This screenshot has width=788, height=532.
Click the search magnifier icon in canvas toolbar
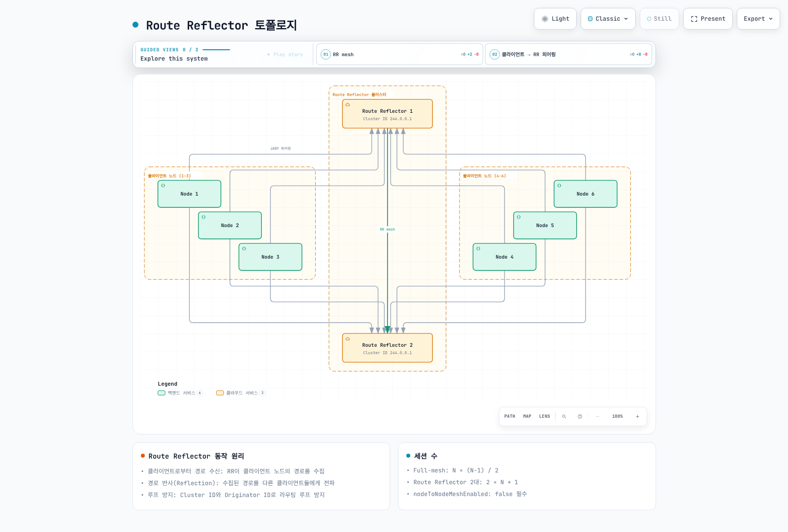coord(564,417)
